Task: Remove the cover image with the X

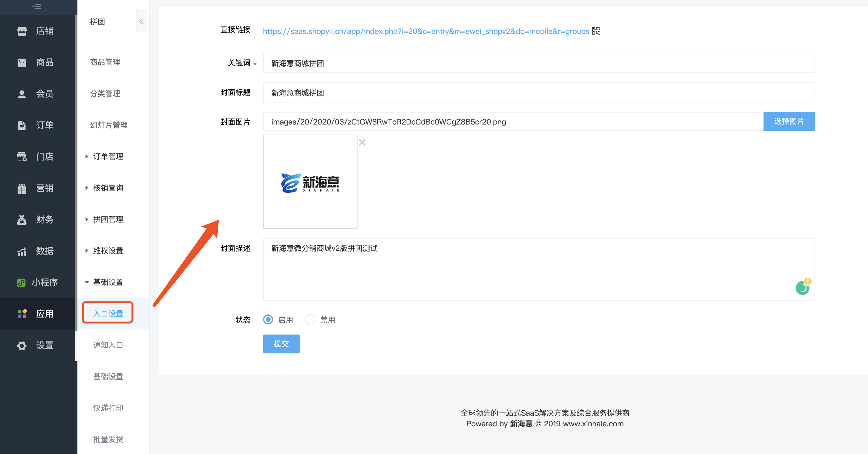Action: [362, 142]
